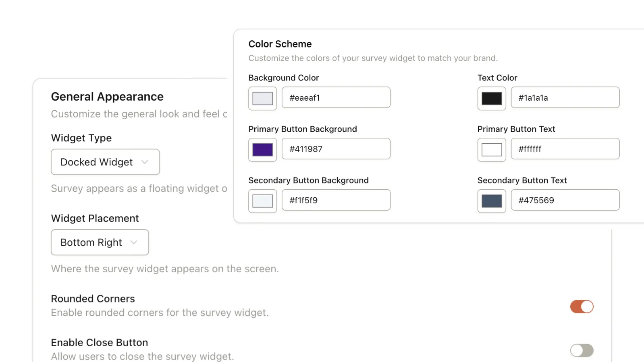Click the #475569 hex input field
Screen dimensions: 644x362
click(x=565, y=200)
